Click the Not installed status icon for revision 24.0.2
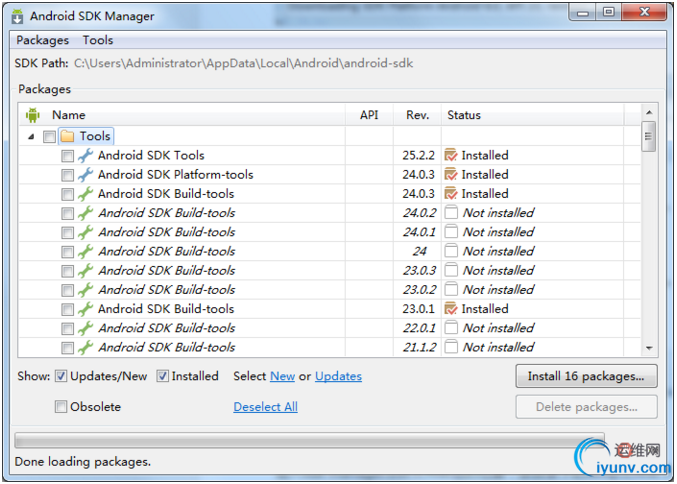This screenshot has height=484, width=677. pyautogui.click(x=451, y=213)
